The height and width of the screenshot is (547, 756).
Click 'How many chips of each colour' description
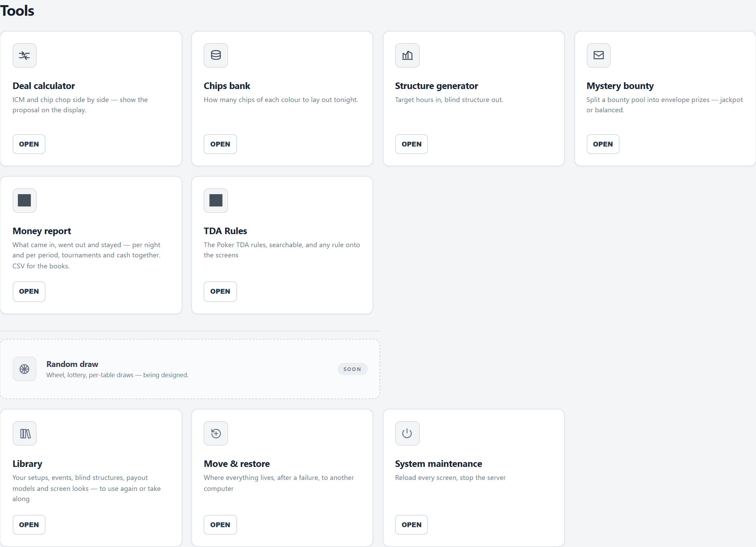click(281, 100)
